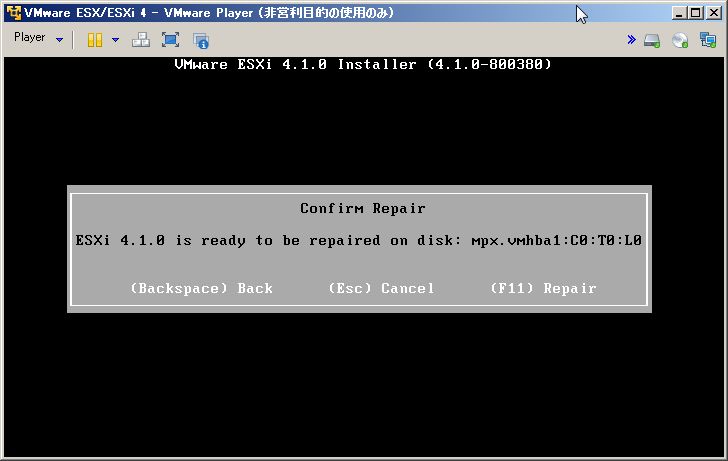Viewport: 728px width, 461px height.
Task: Expand the power options arrow beside pause
Action: [115, 40]
